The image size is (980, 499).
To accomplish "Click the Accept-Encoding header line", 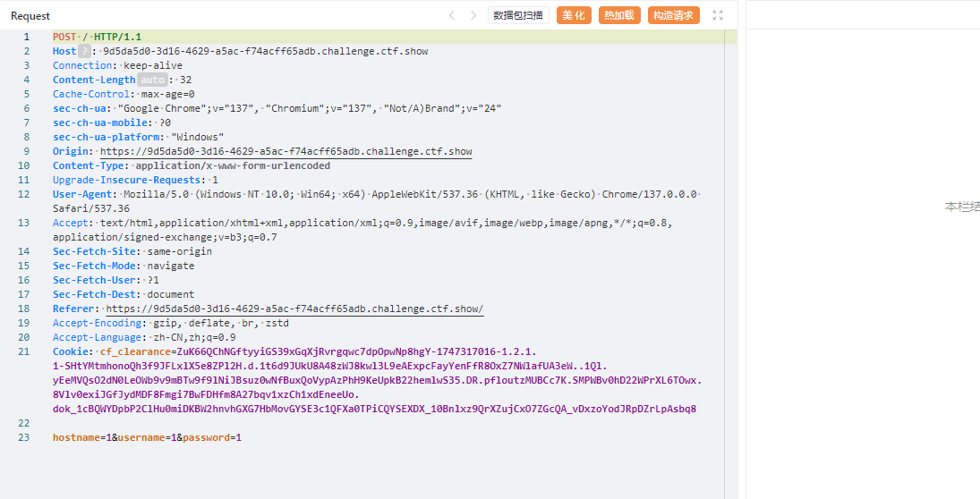I will click(x=170, y=324).
